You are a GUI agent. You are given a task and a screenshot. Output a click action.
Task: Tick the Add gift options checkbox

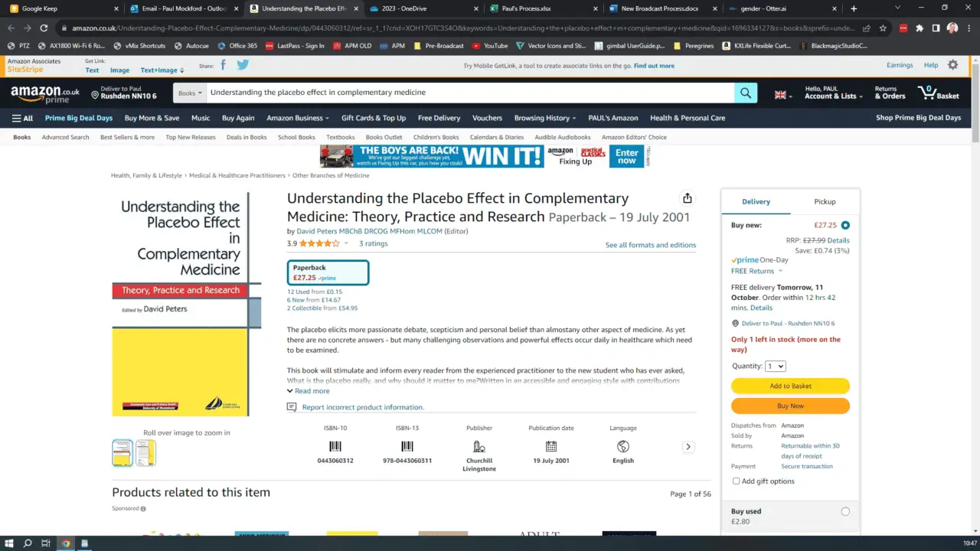(x=736, y=481)
